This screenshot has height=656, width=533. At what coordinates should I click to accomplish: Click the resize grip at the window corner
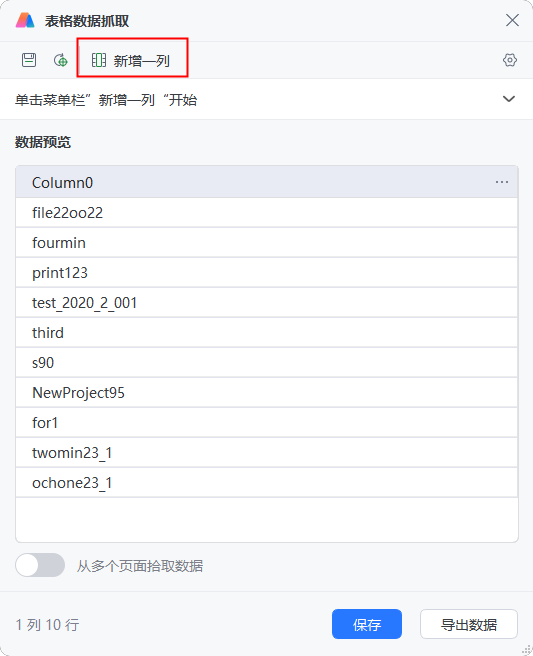coord(526,649)
